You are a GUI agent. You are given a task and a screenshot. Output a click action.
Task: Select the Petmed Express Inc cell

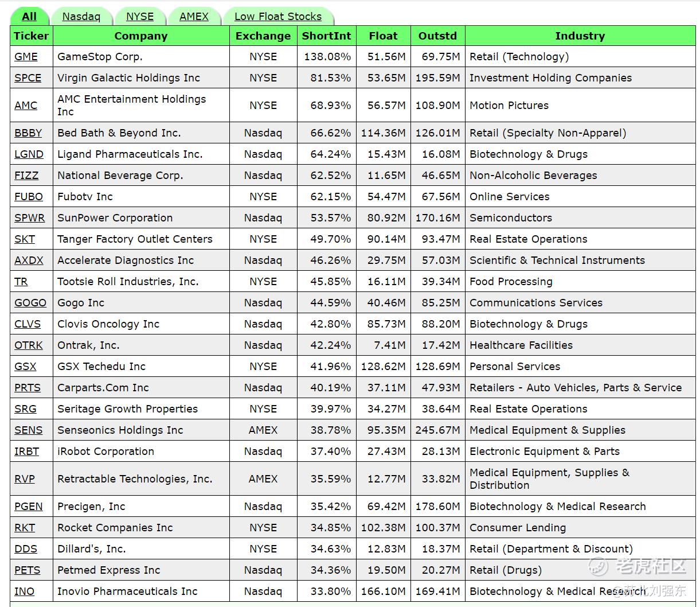pos(141,570)
